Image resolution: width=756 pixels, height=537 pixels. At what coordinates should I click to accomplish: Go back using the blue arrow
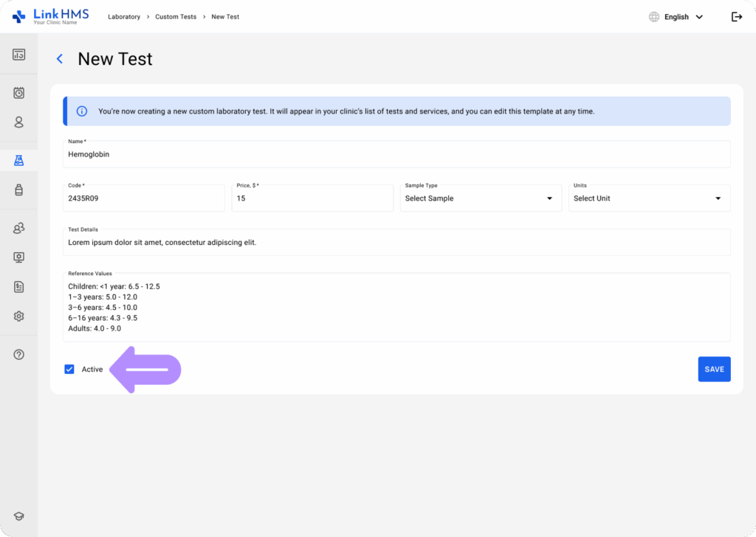point(60,59)
